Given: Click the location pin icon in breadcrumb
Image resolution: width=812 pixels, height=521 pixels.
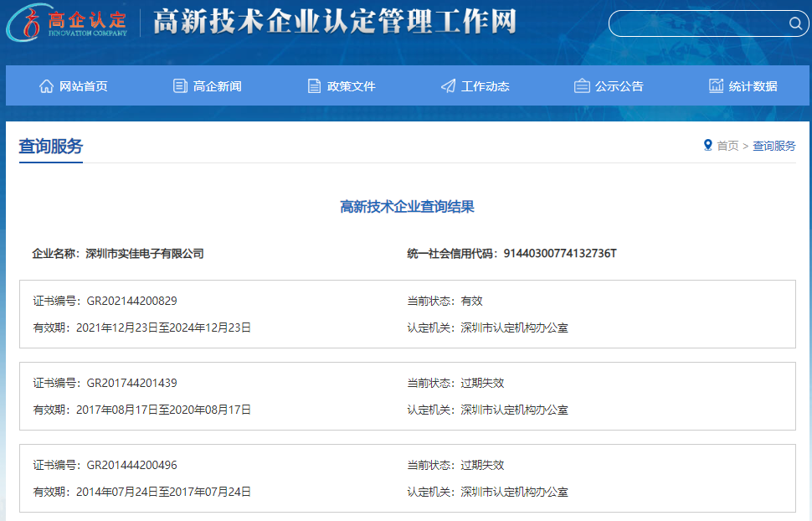Looking at the screenshot, I should pyautogui.click(x=707, y=145).
